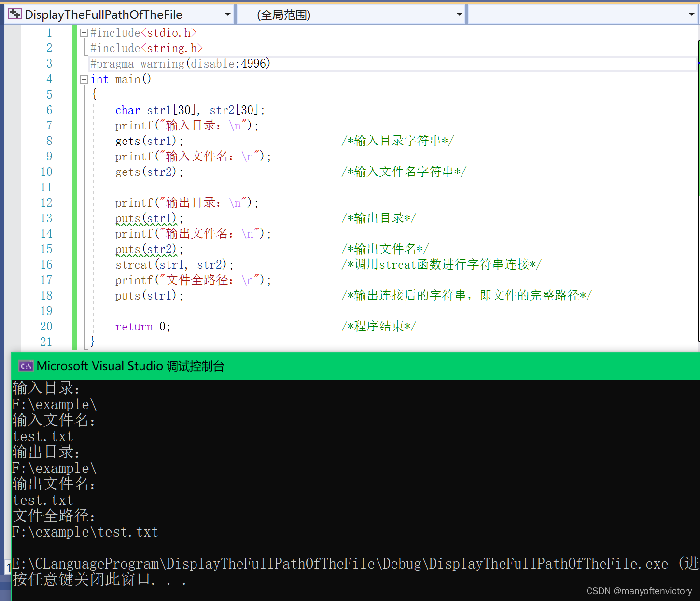Click the console exe path line

pos(356,564)
